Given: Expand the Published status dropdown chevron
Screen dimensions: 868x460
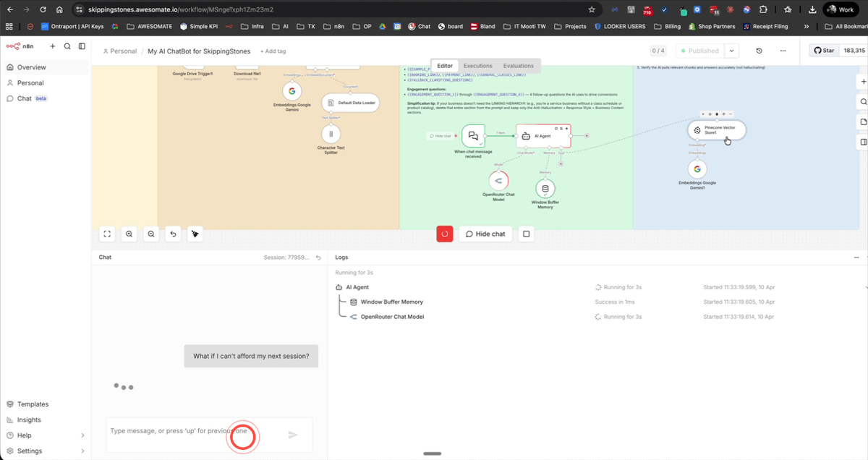Looking at the screenshot, I should click(x=731, y=51).
